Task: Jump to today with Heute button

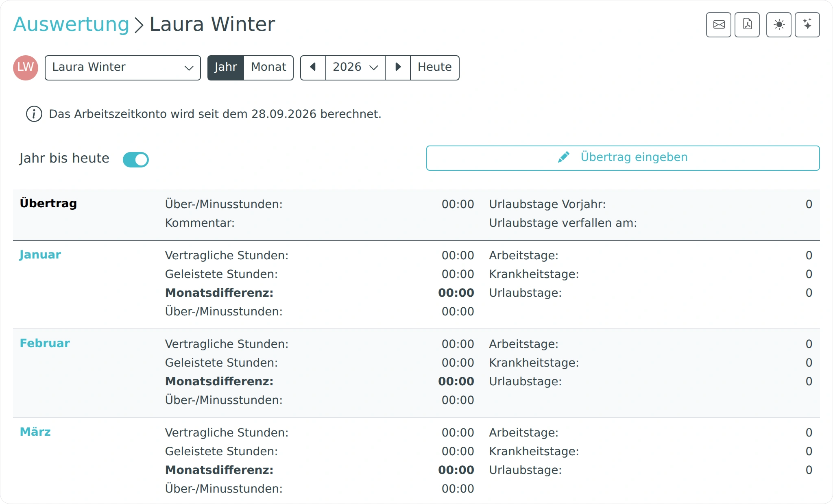Action: 435,67
